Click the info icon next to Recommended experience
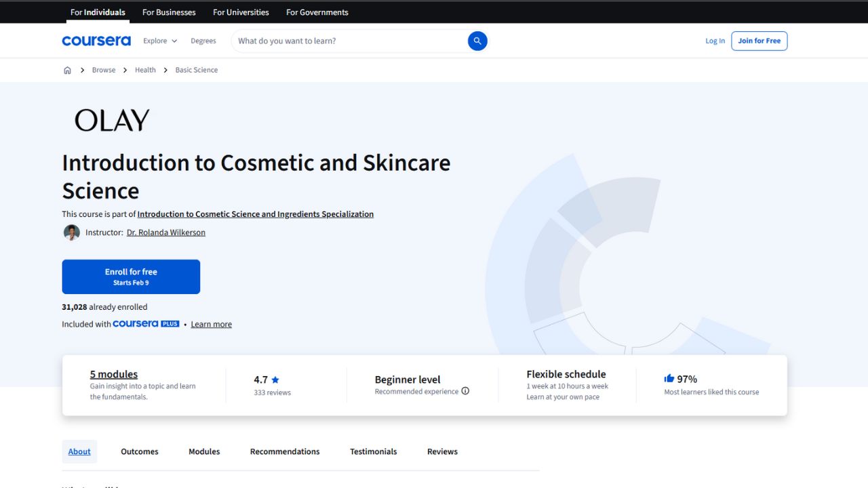 pyautogui.click(x=465, y=391)
